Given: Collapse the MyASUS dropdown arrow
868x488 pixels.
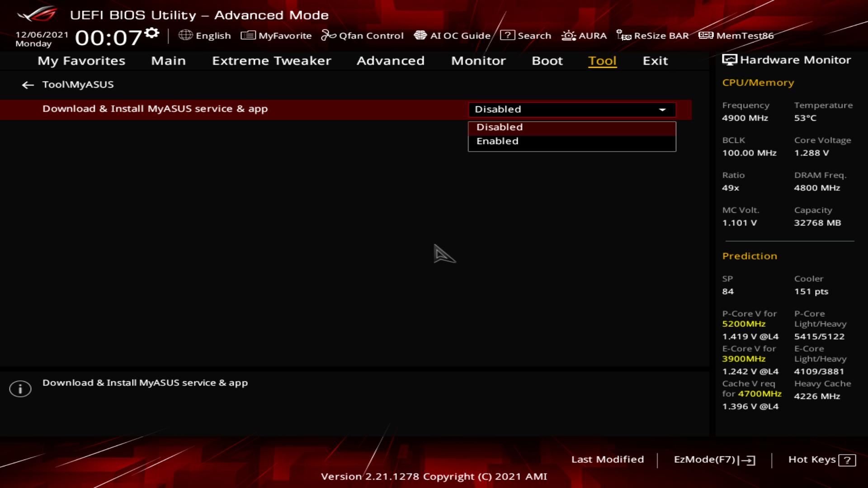Looking at the screenshot, I should point(662,110).
